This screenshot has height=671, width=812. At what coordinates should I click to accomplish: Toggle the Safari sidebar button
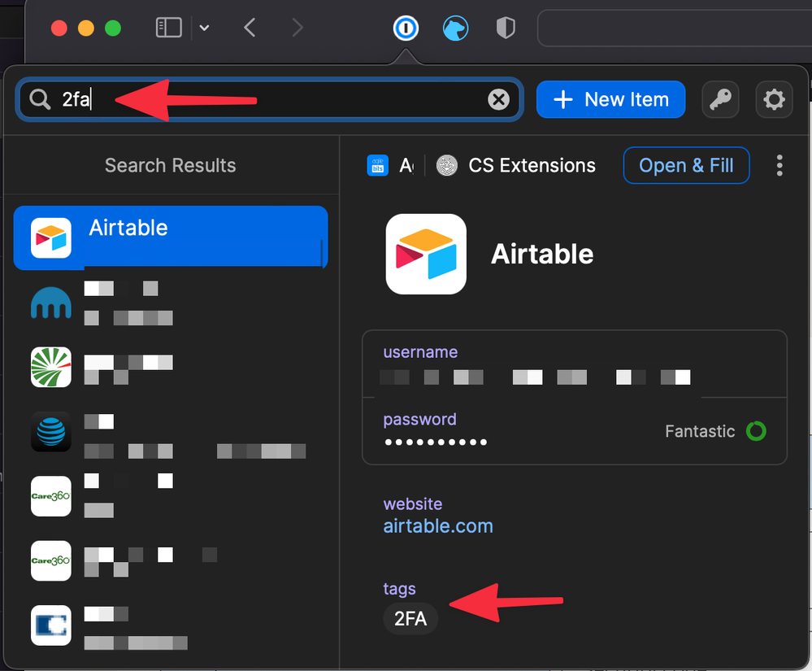click(x=168, y=28)
